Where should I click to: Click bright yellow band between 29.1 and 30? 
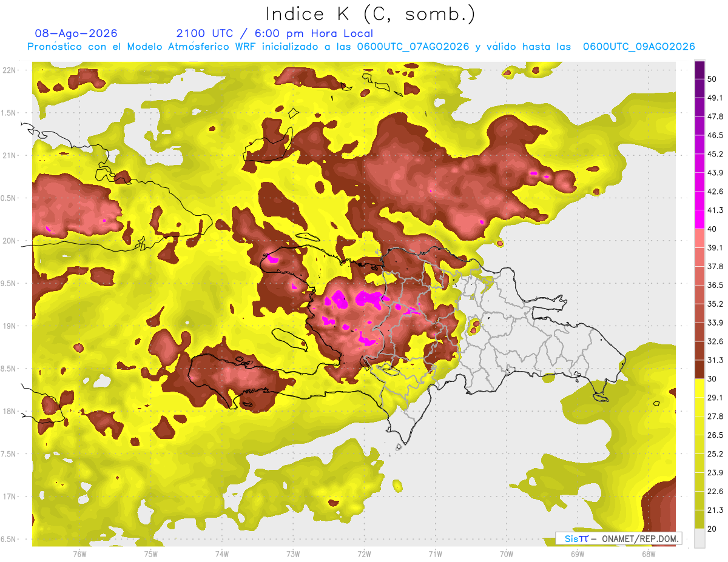point(699,388)
